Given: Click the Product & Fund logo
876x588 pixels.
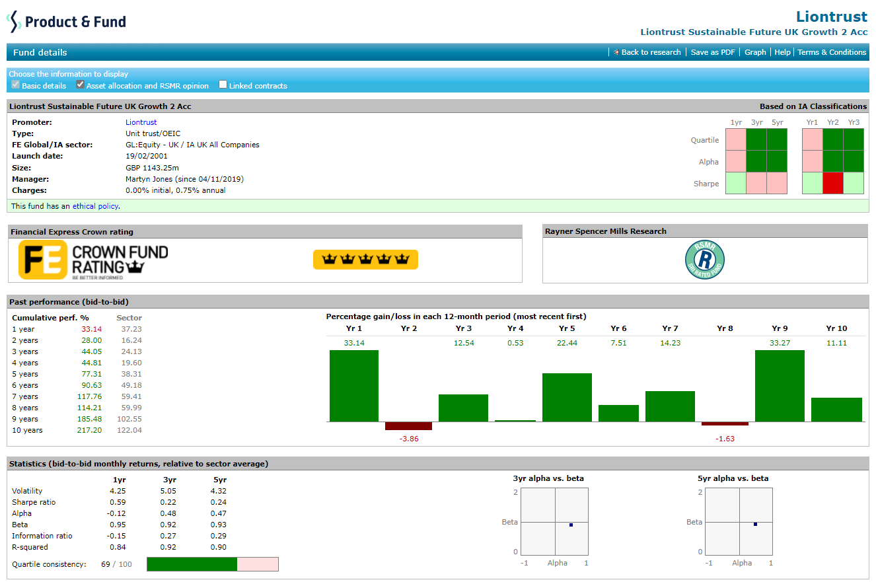Looking at the screenshot, I should [x=66, y=22].
